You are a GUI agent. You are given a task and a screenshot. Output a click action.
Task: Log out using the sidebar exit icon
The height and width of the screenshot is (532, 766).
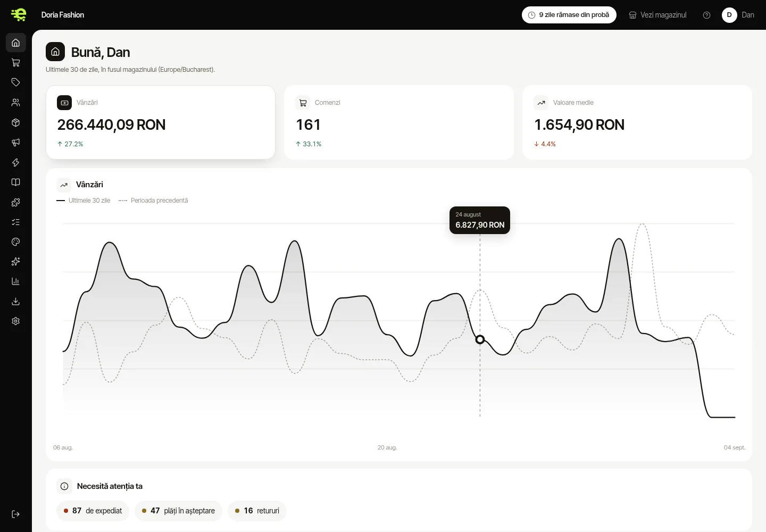point(16,514)
